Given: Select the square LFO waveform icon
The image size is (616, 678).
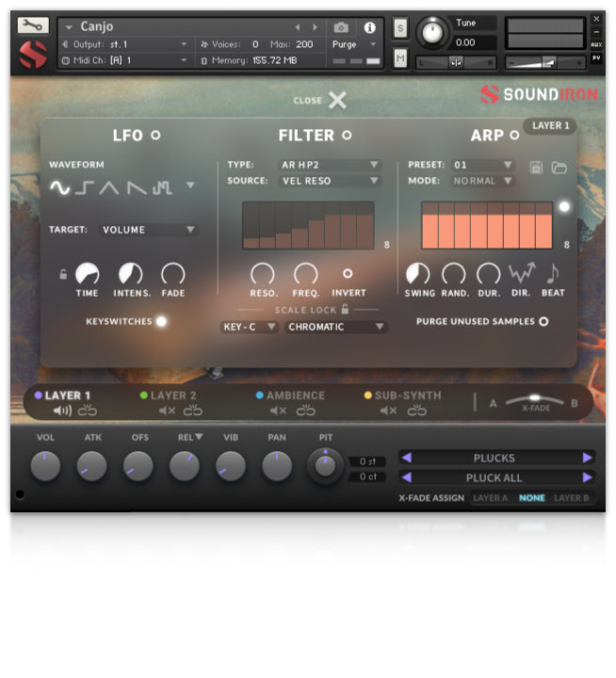Looking at the screenshot, I should (85, 187).
